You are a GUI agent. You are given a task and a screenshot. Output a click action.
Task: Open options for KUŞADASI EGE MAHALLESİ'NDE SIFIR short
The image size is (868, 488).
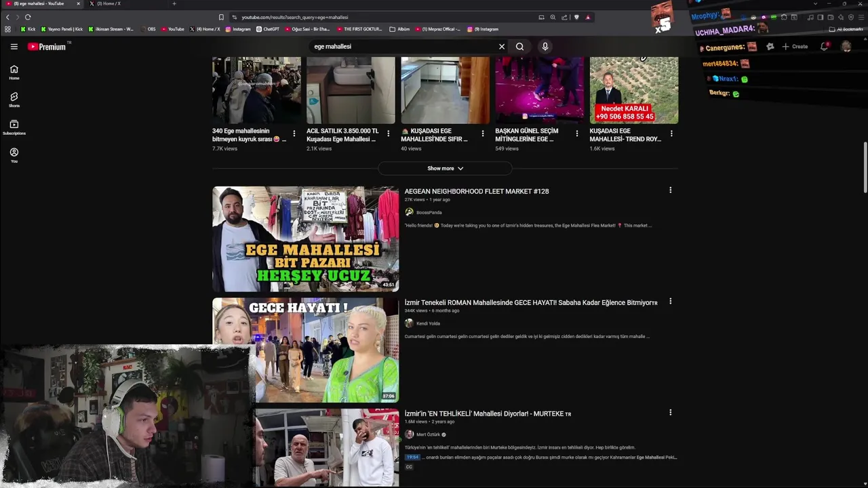pos(483,134)
